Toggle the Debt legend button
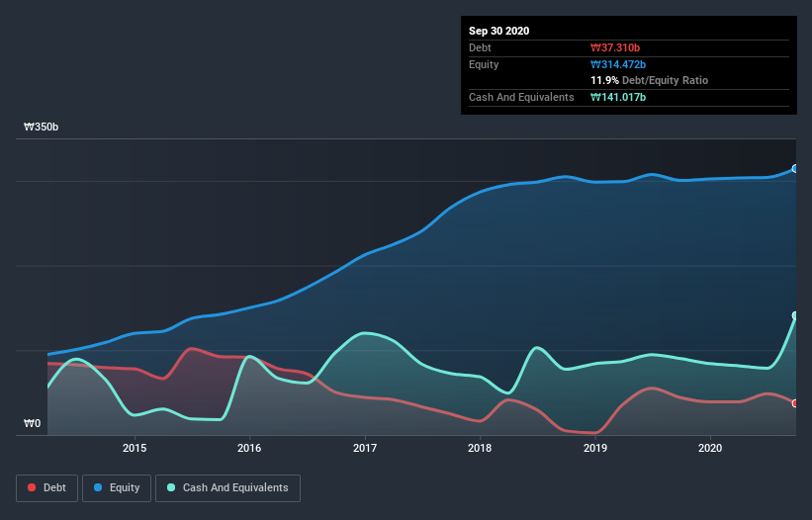Viewport: 812px width, 520px height. [x=47, y=488]
